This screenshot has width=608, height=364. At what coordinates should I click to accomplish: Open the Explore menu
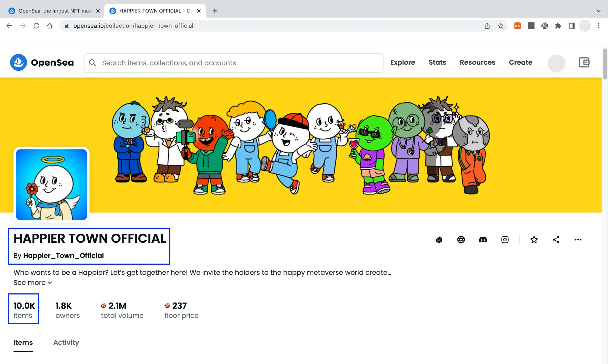coord(402,63)
